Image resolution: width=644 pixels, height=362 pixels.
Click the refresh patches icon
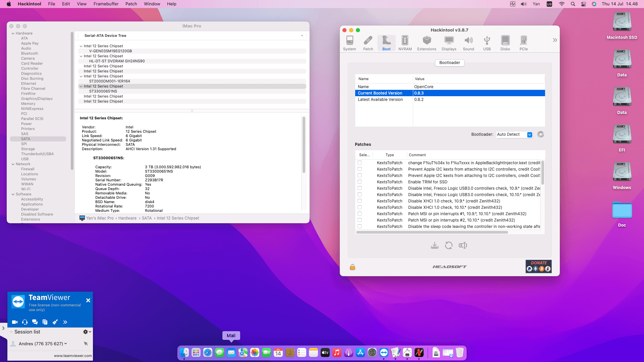449,245
